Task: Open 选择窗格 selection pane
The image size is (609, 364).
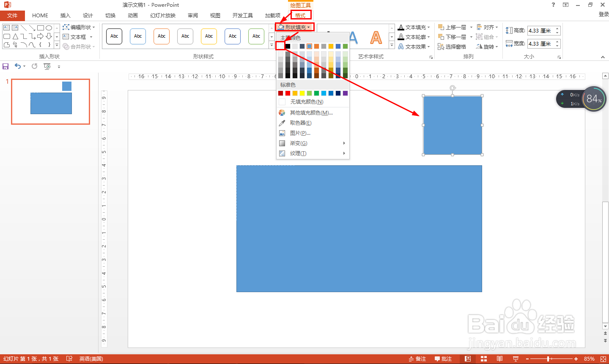Action: 452,47
